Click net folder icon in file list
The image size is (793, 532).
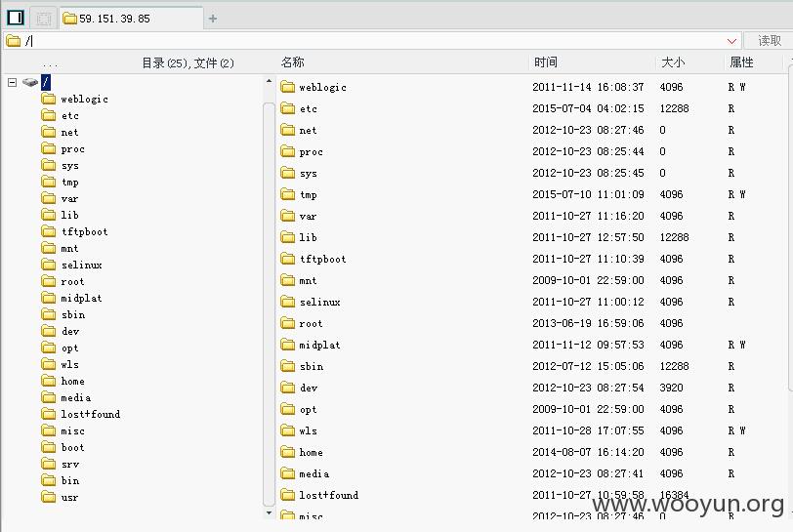(x=288, y=130)
